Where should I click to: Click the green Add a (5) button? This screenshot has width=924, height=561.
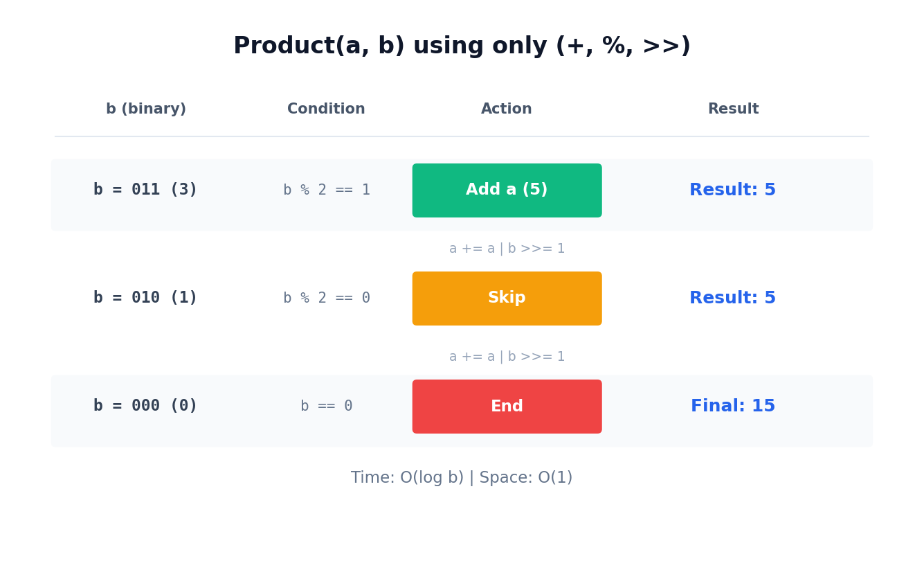pos(507,190)
